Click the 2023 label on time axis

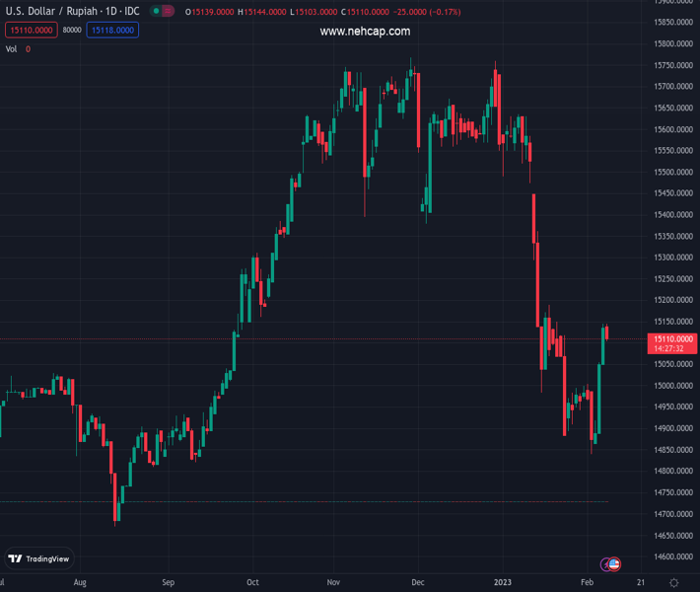click(503, 582)
